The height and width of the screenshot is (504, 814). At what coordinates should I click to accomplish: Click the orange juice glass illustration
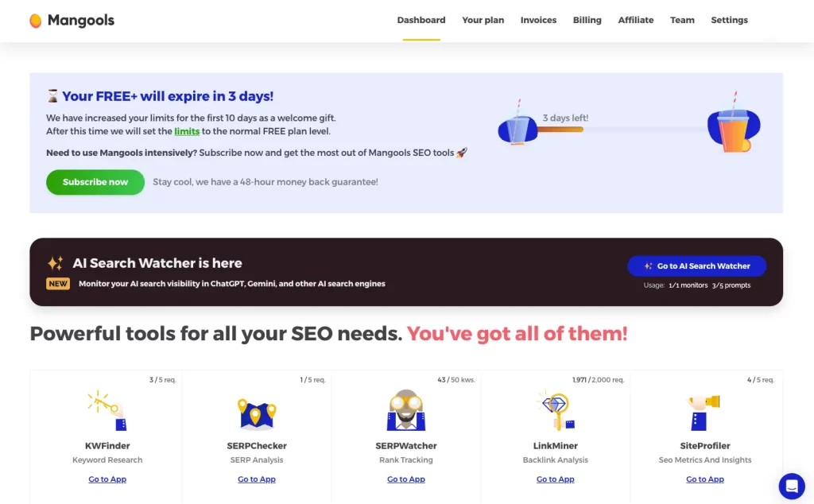click(734, 130)
